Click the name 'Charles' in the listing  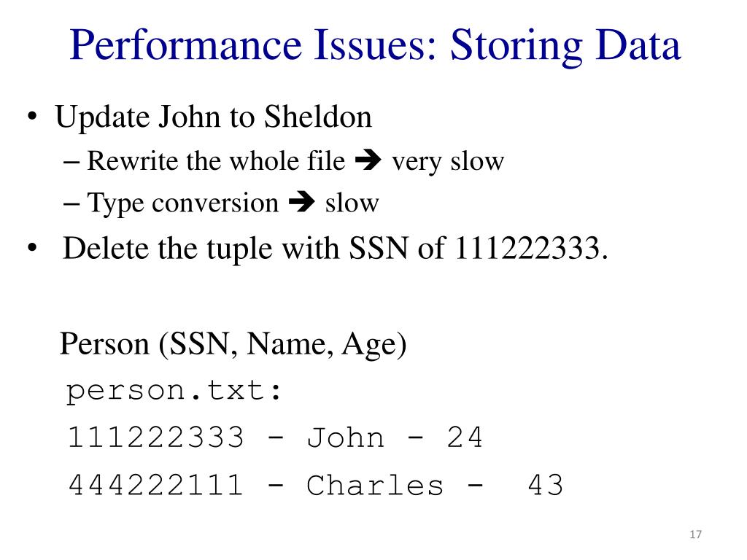[375, 485]
